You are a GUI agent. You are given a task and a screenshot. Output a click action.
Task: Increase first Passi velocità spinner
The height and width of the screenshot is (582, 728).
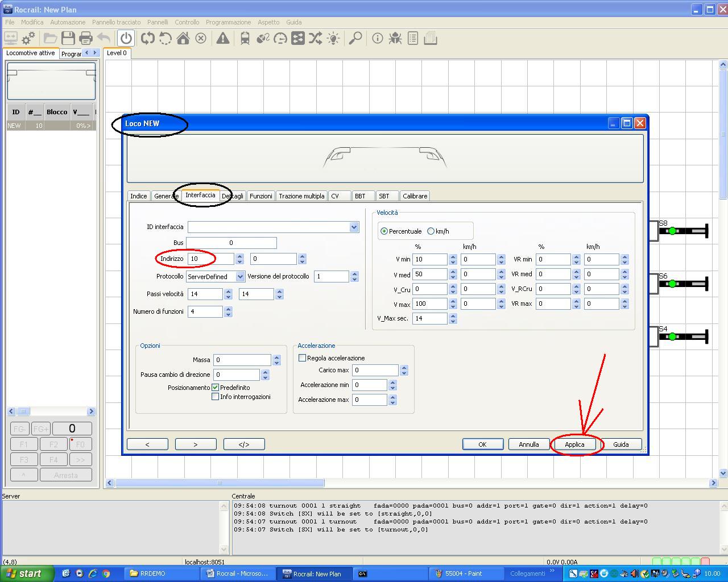click(228, 291)
